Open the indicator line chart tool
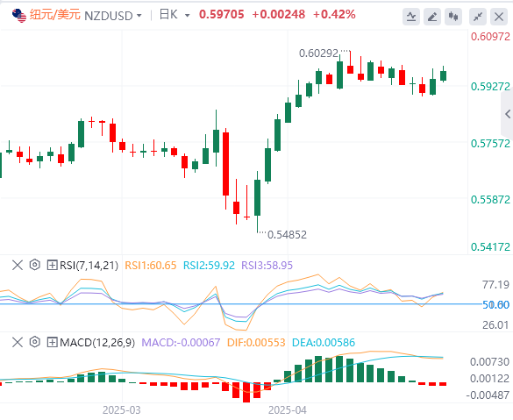Viewport: 513px width, 420px height. click(x=411, y=17)
